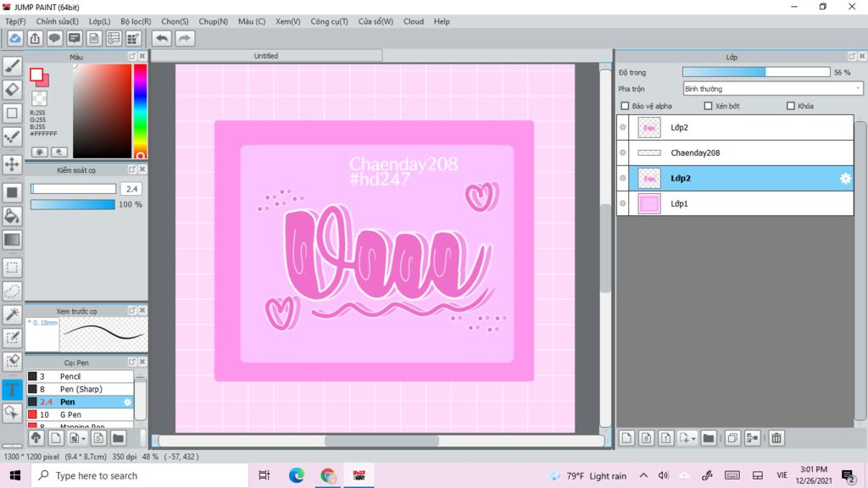
Task: Select the Eraser tool
Action: 12,90
